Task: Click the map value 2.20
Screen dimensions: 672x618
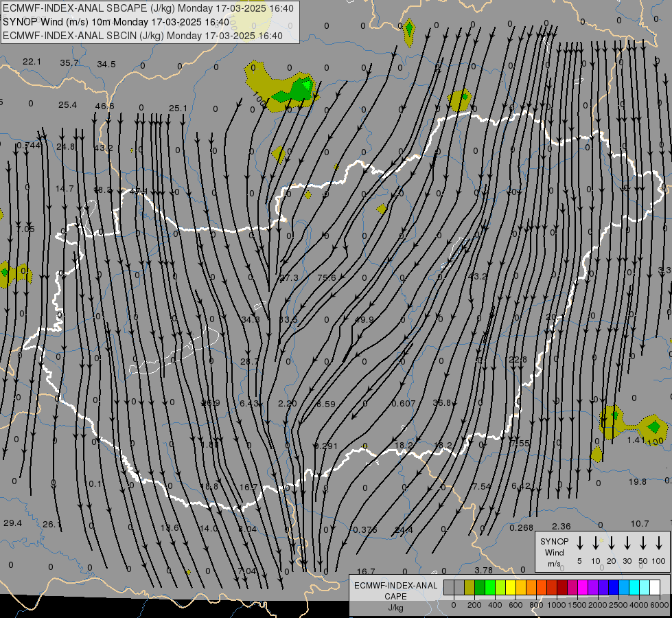Action: click(x=287, y=404)
